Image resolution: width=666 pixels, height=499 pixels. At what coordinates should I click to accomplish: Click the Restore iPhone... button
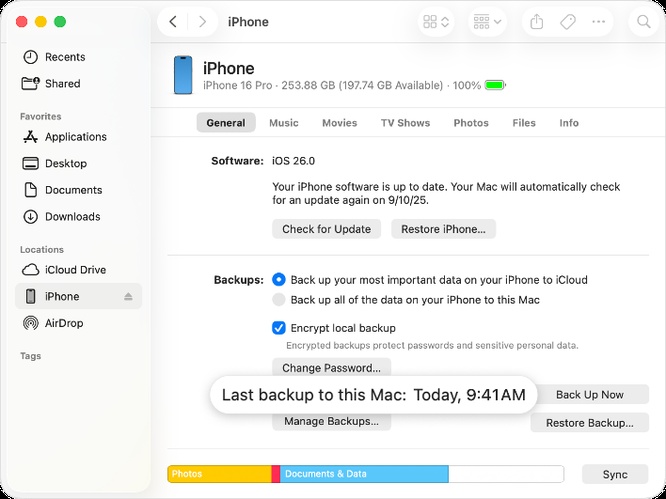coord(443,229)
